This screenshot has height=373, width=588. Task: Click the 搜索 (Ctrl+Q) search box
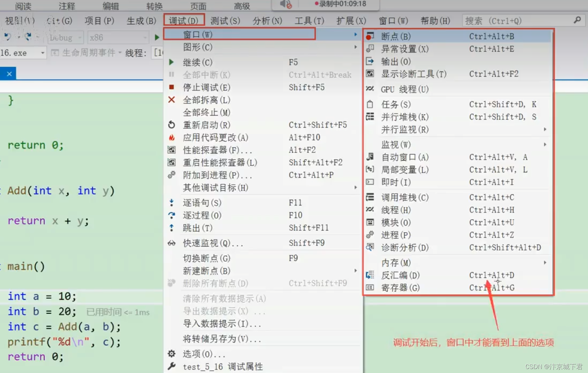(x=523, y=20)
